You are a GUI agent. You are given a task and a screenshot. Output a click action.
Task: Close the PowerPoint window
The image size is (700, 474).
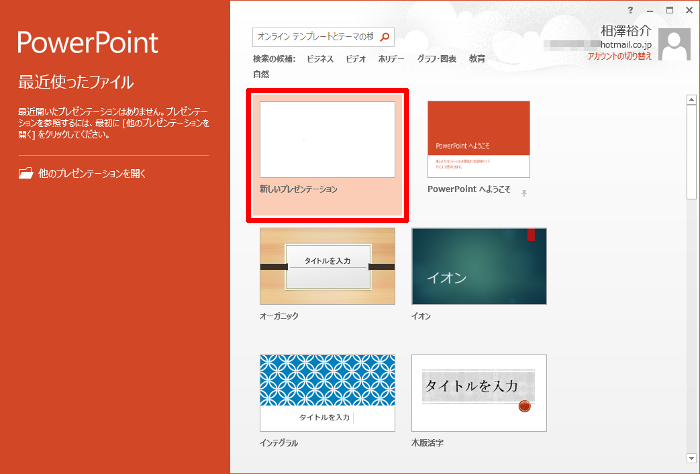pos(689,10)
